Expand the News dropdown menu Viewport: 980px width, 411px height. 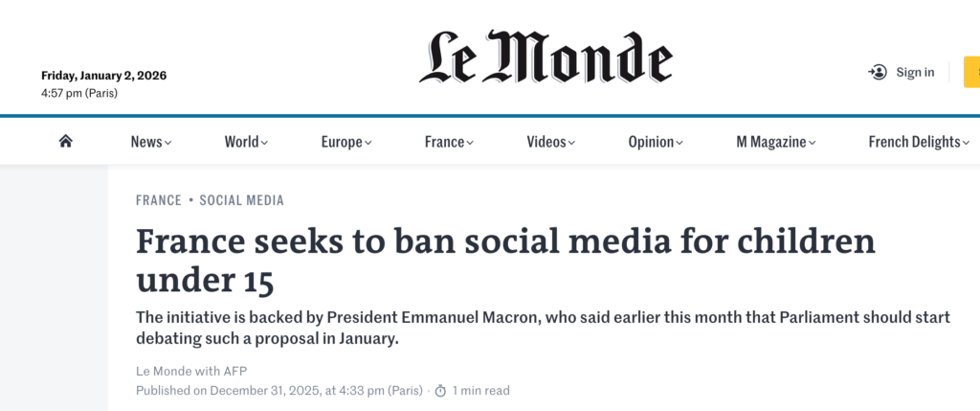click(x=150, y=142)
